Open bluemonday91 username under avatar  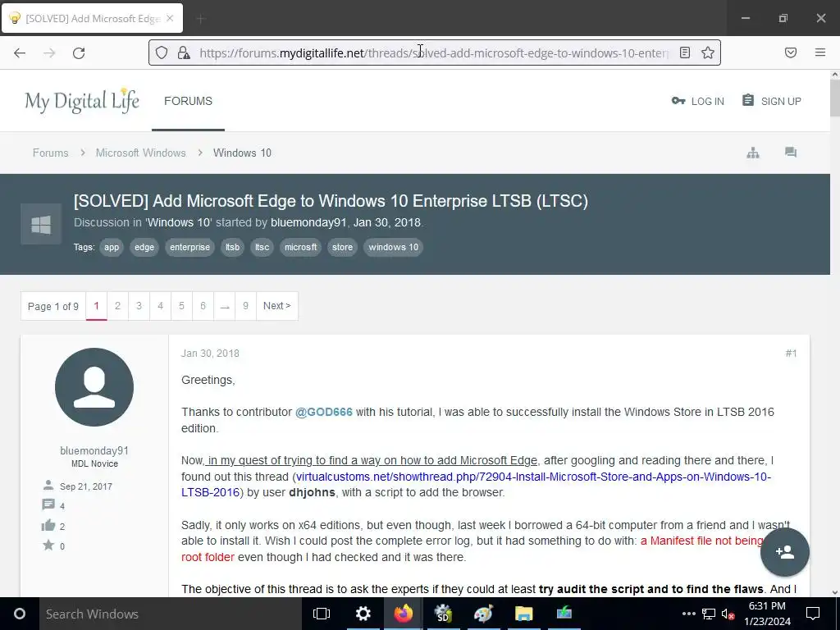tap(94, 450)
